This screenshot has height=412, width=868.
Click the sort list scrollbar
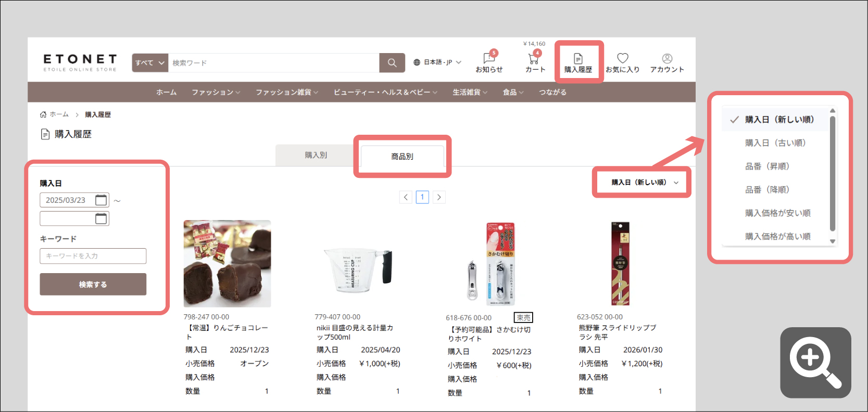pos(833,173)
